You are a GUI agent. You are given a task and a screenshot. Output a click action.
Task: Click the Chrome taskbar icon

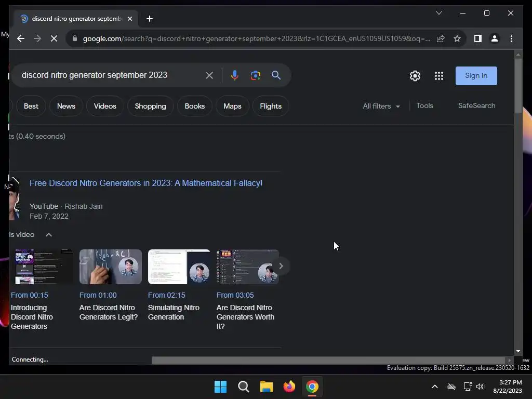coord(312,387)
